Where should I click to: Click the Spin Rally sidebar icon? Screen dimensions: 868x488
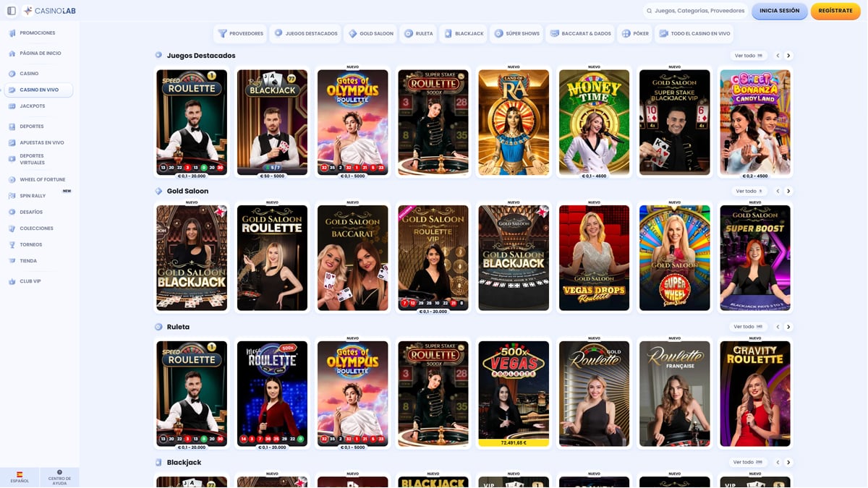click(12, 196)
